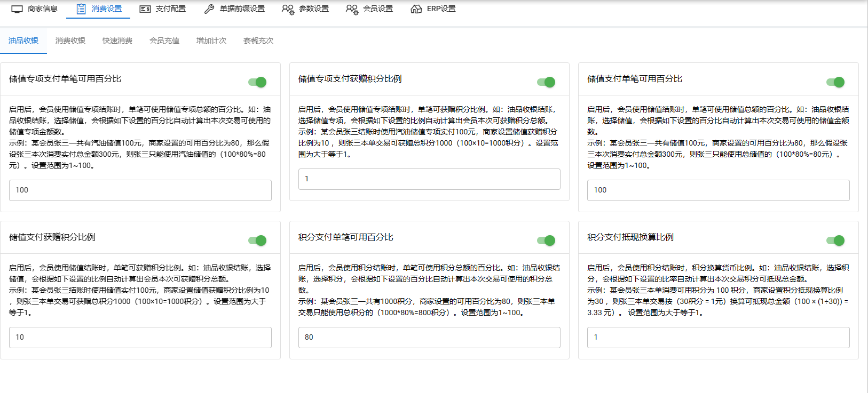This screenshot has width=868, height=393.
Task: Click the 积分支付单笔可用百分比 input showing 80
Action: 429,338
